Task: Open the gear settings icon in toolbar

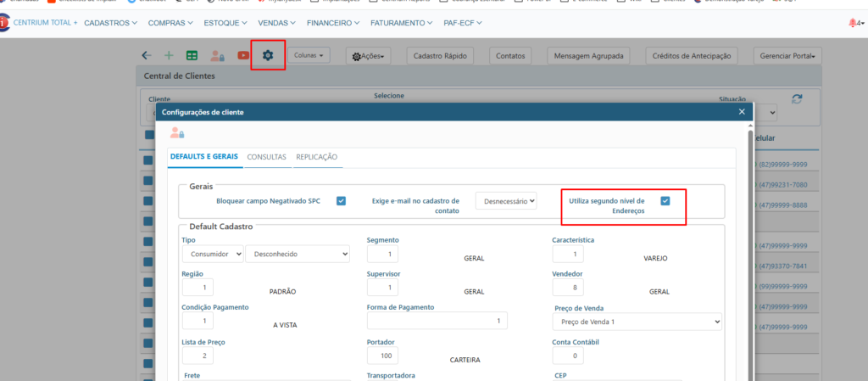Action: (268, 55)
